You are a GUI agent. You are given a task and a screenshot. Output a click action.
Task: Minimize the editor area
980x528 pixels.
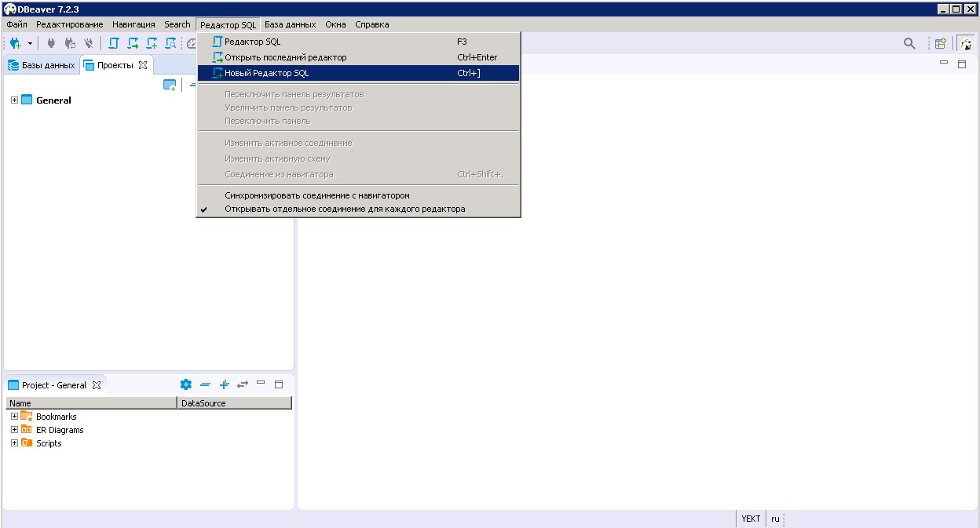pos(944,64)
